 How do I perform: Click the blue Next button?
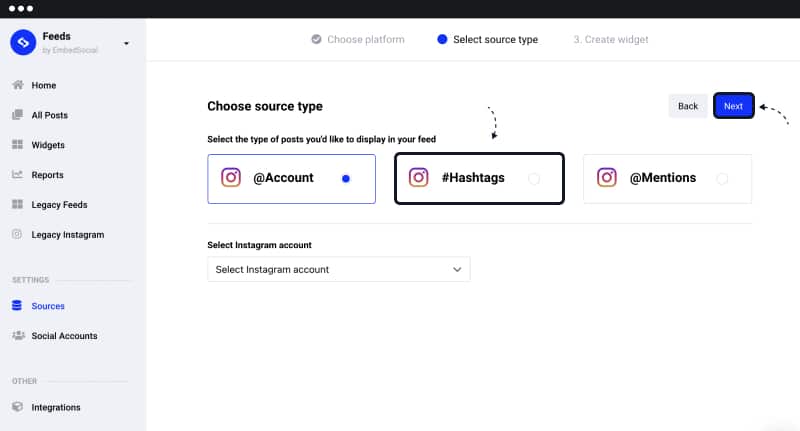coord(733,106)
